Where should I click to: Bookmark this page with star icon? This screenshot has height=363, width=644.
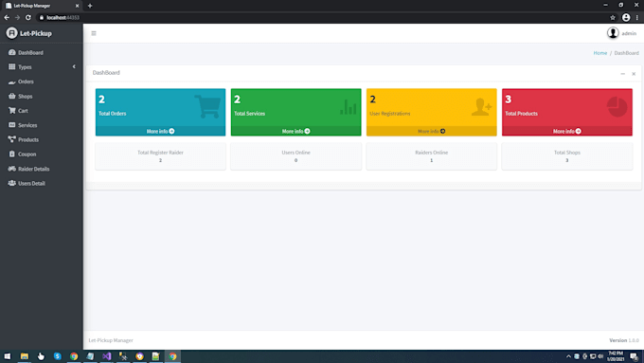(613, 18)
